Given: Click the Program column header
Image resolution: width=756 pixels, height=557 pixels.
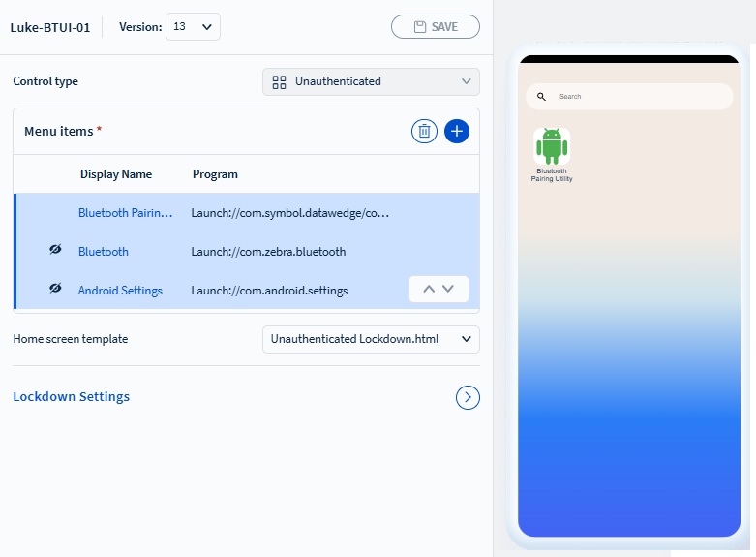Looking at the screenshot, I should click(x=215, y=174).
